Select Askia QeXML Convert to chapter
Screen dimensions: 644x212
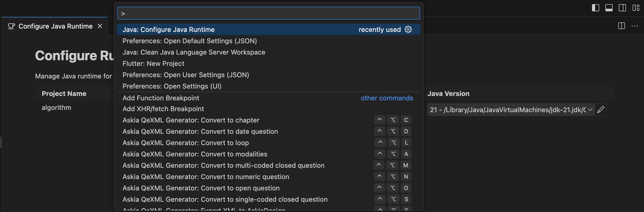point(268,120)
